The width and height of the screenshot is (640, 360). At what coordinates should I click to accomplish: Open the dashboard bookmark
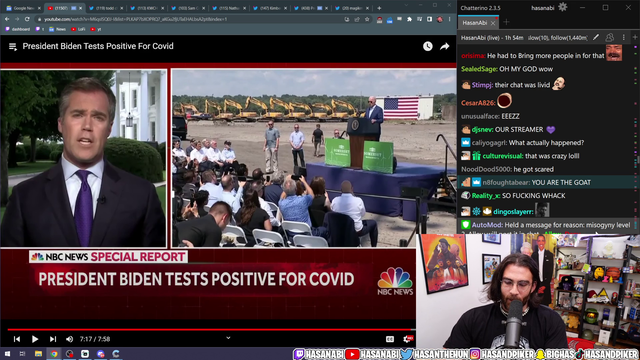click(x=18, y=29)
